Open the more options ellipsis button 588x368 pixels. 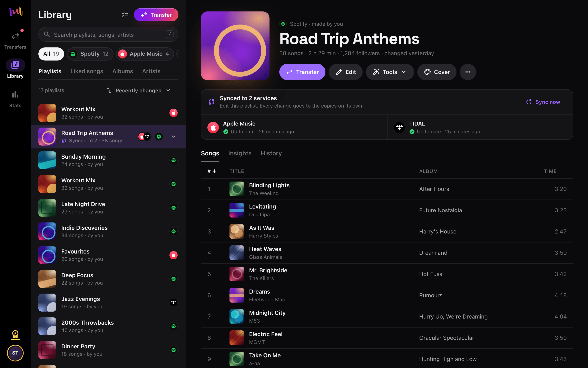point(468,72)
